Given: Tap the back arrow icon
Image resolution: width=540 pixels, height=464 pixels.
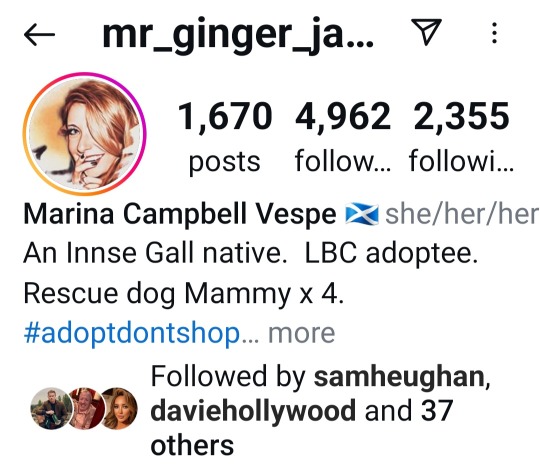Looking at the screenshot, I should point(39,34).
